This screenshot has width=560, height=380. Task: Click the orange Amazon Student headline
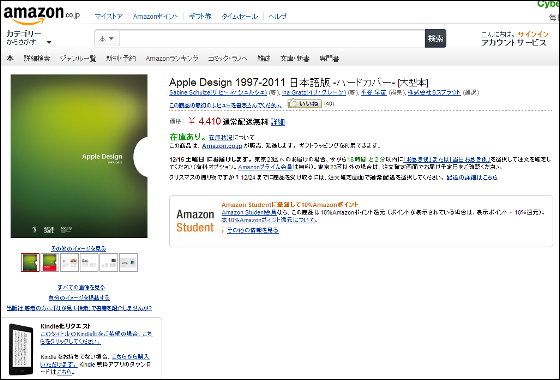pyautogui.click(x=290, y=205)
